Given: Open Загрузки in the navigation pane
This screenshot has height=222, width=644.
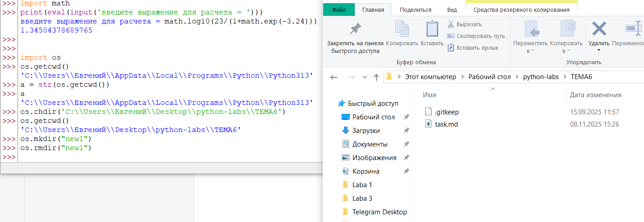Looking at the screenshot, I should pyautogui.click(x=366, y=131).
